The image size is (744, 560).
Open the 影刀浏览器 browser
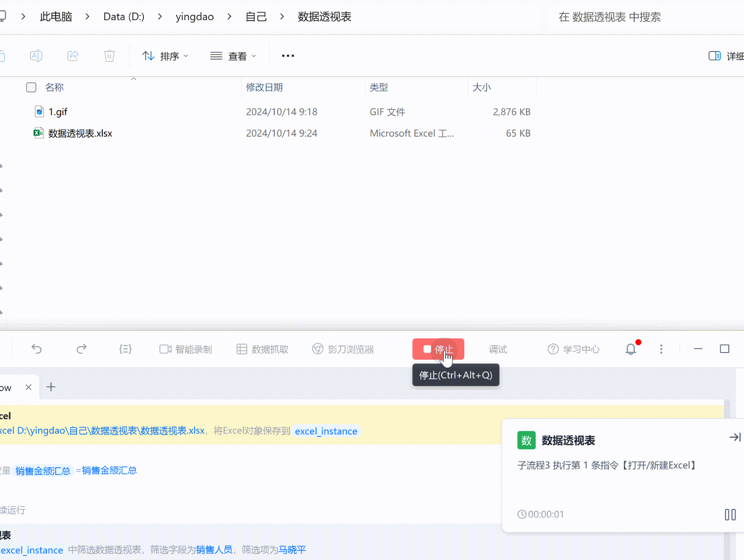(343, 349)
